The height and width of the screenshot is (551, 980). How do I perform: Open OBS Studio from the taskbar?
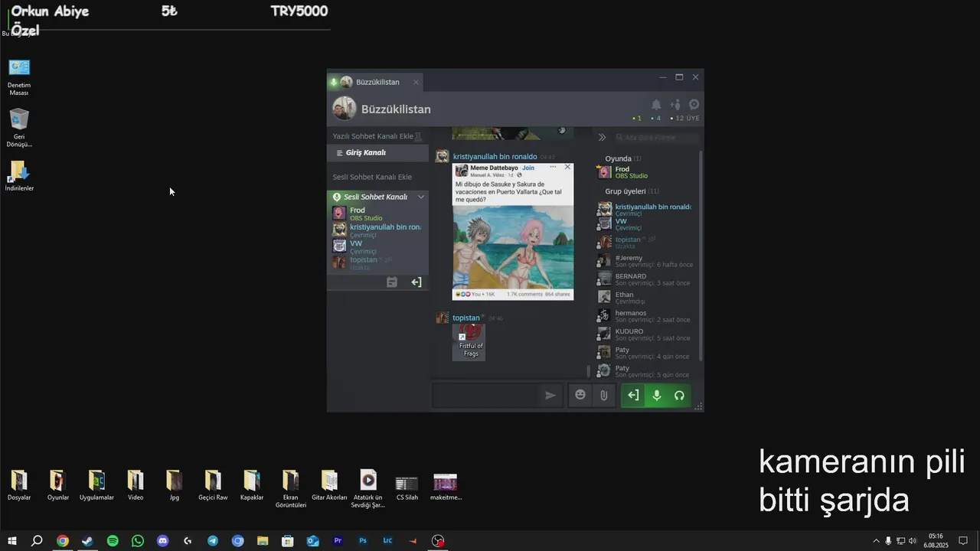point(438,541)
